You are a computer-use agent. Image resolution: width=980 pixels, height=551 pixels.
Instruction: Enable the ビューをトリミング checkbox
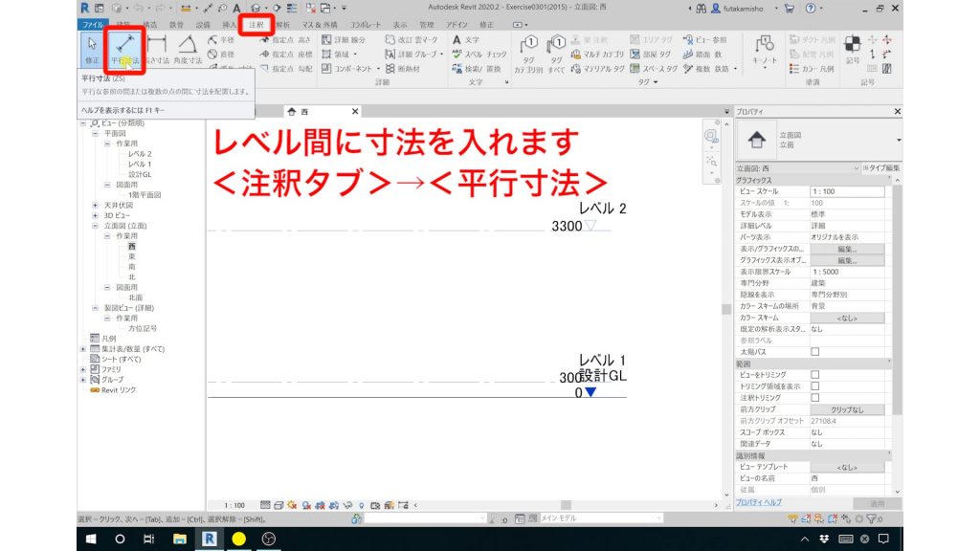814,374
